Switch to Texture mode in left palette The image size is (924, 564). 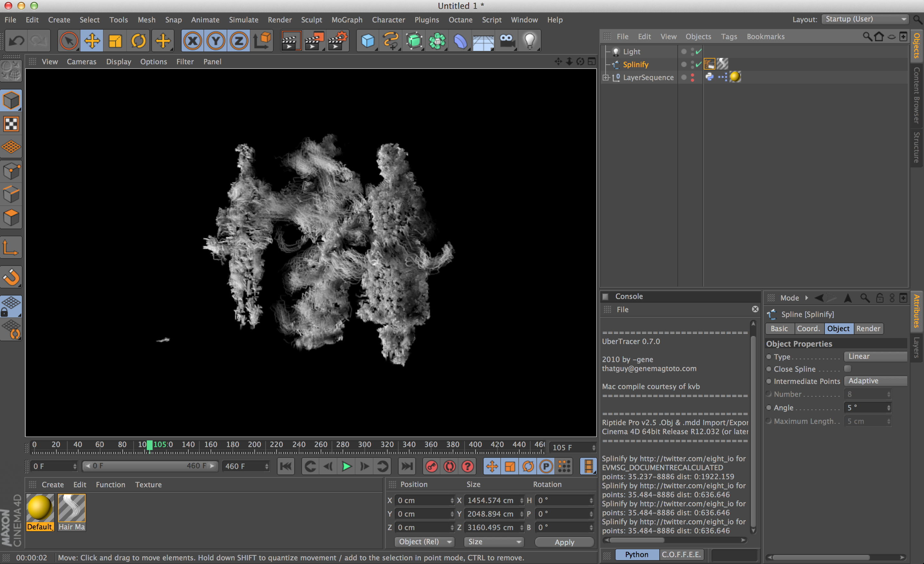11,124
